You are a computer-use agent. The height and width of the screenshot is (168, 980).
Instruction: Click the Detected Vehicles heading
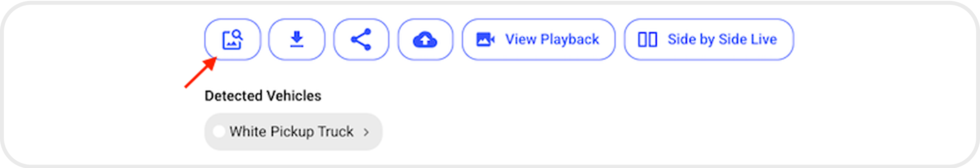point(263,96)
